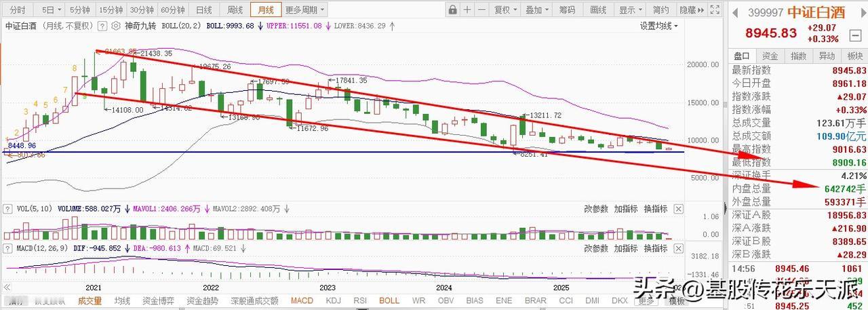Select the BRAR indicator
Image resolution: width=868 pixels, height=310 pixels.
pyautogui.click(x=535, y=300)
